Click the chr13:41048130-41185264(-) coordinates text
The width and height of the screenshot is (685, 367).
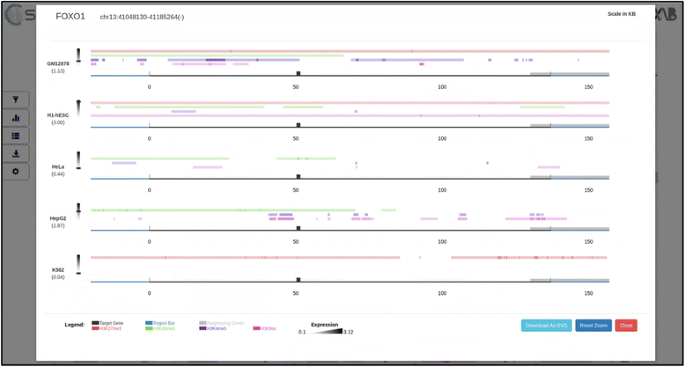143,17
